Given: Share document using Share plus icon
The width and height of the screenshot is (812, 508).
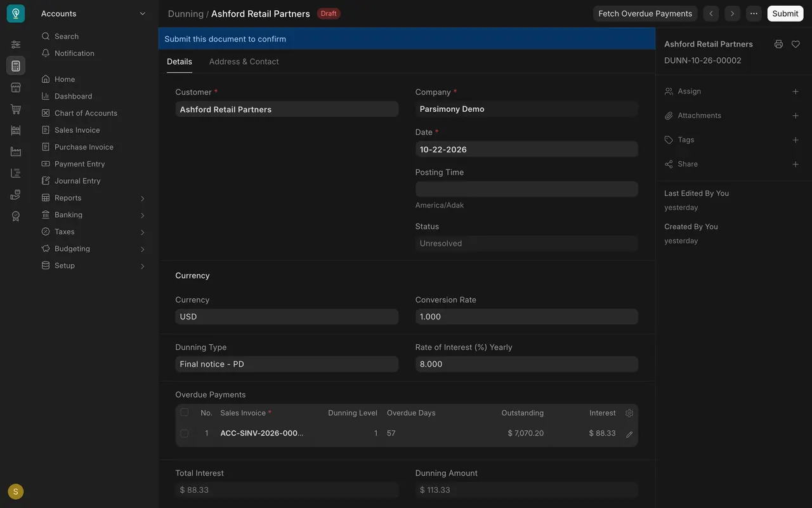Looking at the screenshot, I should [796, 164].
